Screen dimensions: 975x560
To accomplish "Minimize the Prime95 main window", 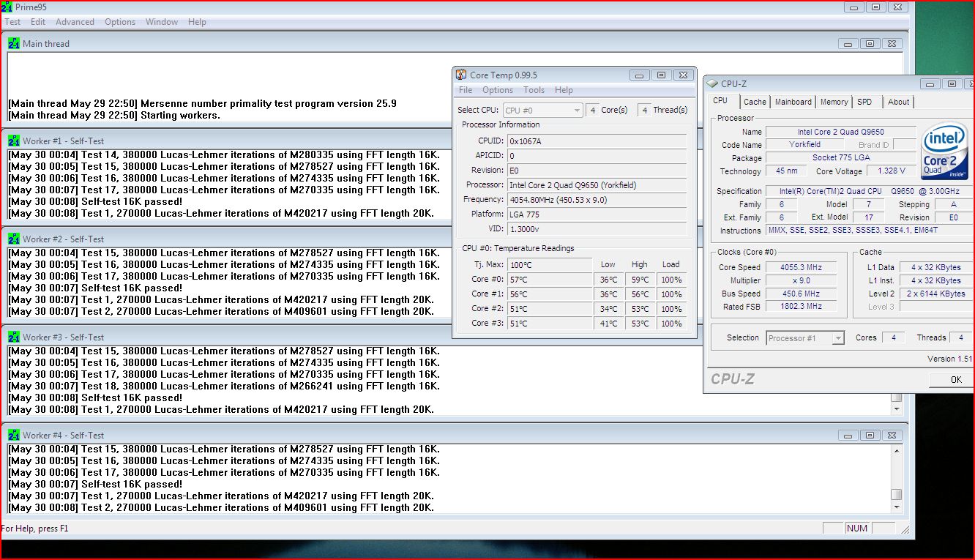I will 854,7.
